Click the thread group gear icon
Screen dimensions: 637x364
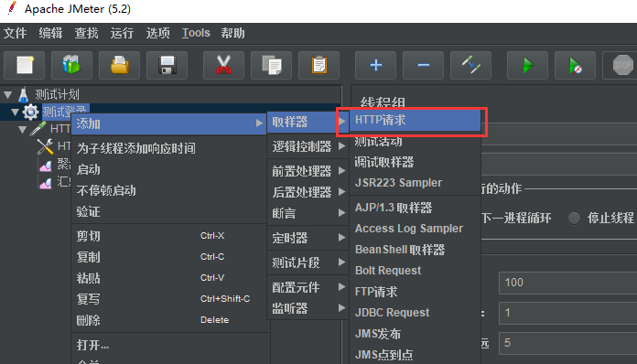[30, 112]
